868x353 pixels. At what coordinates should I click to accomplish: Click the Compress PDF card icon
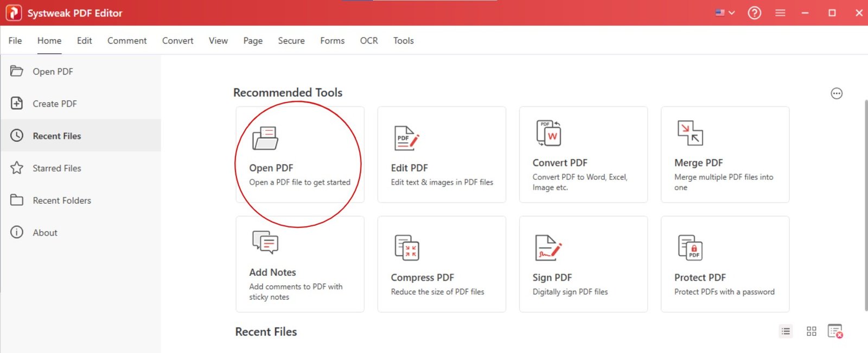click(x=407, y=248)
